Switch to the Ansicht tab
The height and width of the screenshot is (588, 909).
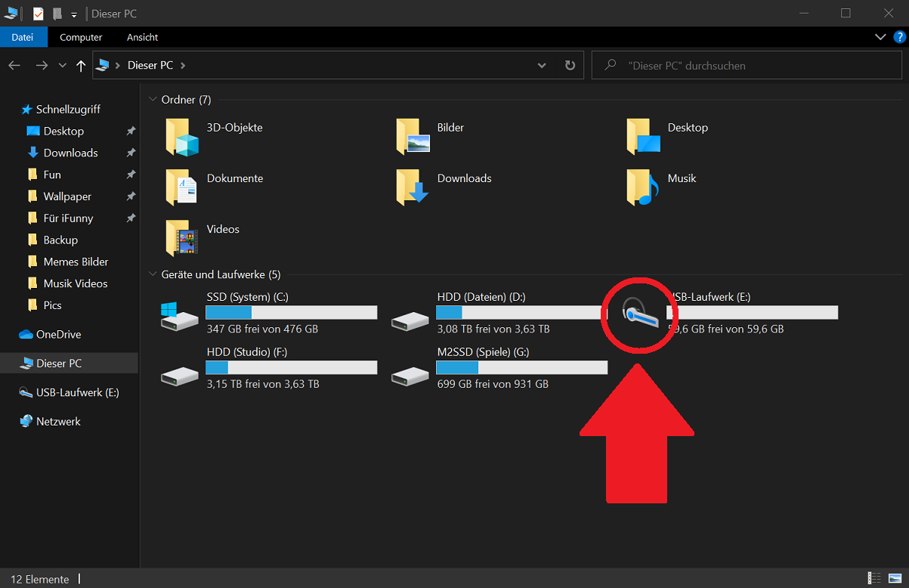[x=141, y=37]
